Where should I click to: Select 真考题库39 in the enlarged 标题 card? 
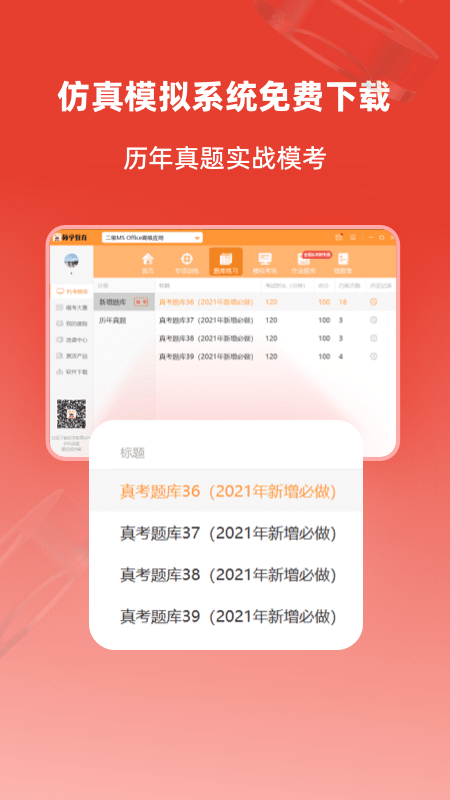coord(226,617)
